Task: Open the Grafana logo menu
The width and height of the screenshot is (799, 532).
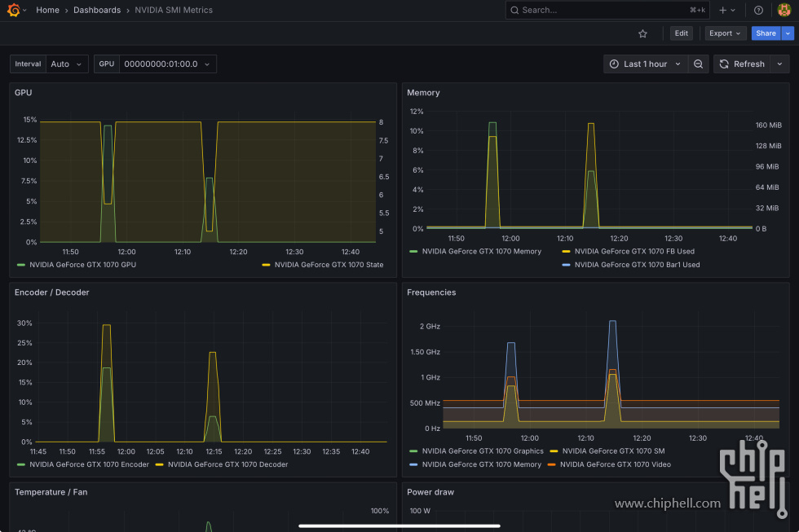Action: [14, 10]
